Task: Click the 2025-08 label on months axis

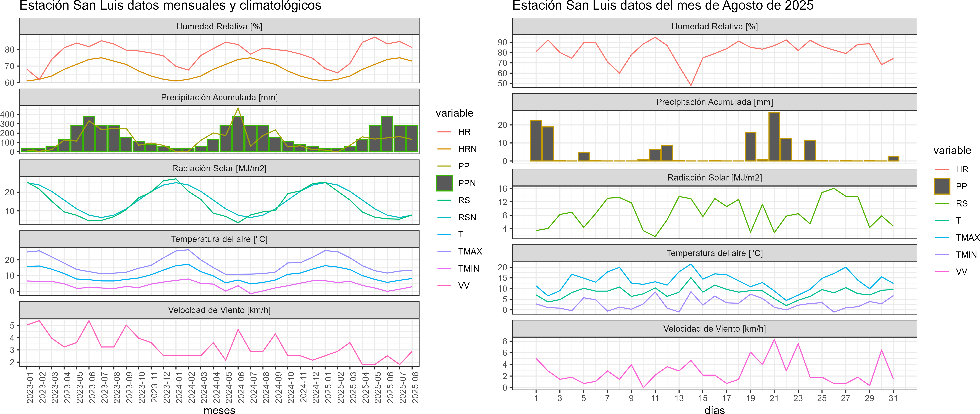Action: tap(415, 387)
